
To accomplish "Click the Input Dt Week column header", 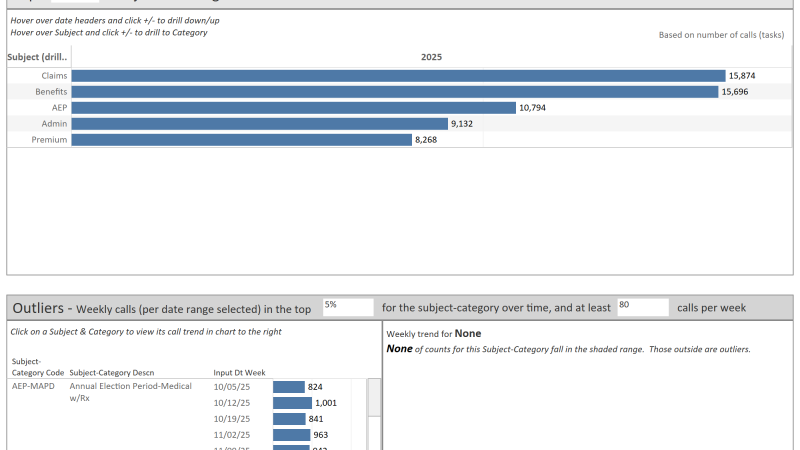I will [x=239, y=373].
